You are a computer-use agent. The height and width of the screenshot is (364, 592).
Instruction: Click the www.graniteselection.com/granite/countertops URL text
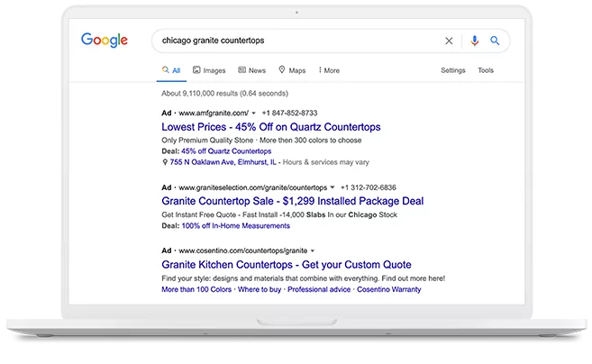click(x=253, y=187)
